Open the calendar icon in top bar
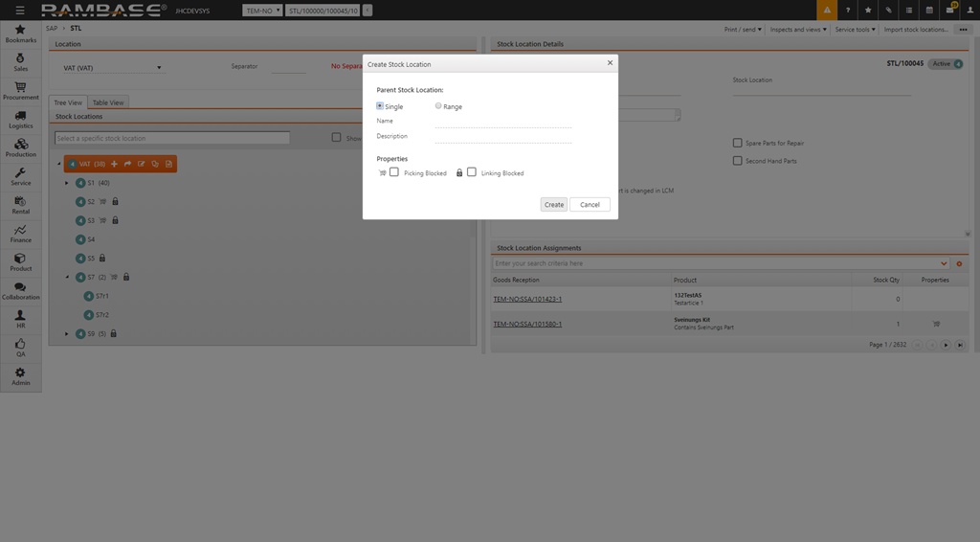Viewport: 980px width, 542px height. tap(929, 10)
